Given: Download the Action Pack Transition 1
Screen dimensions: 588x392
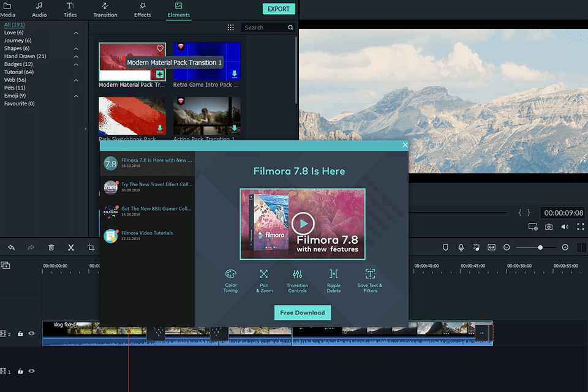Looking at the screenshot, I should (235, 129).
